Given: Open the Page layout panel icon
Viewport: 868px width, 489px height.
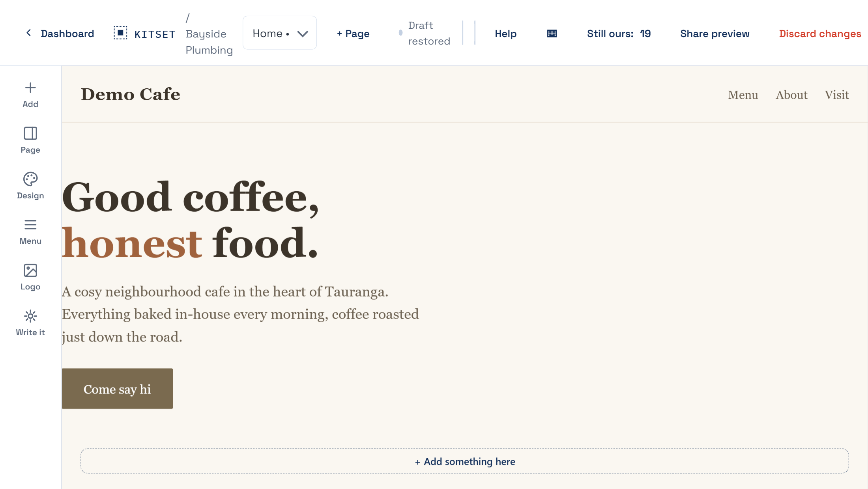Looking at the screenshot, I should point(30,133).
